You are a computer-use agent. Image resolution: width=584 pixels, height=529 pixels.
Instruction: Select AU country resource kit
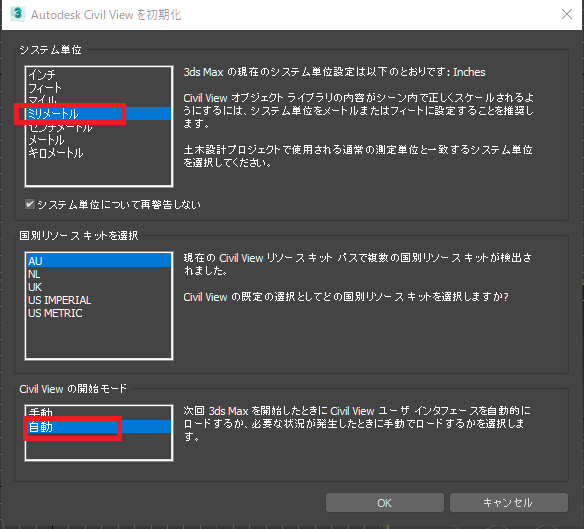click(99, 261)
